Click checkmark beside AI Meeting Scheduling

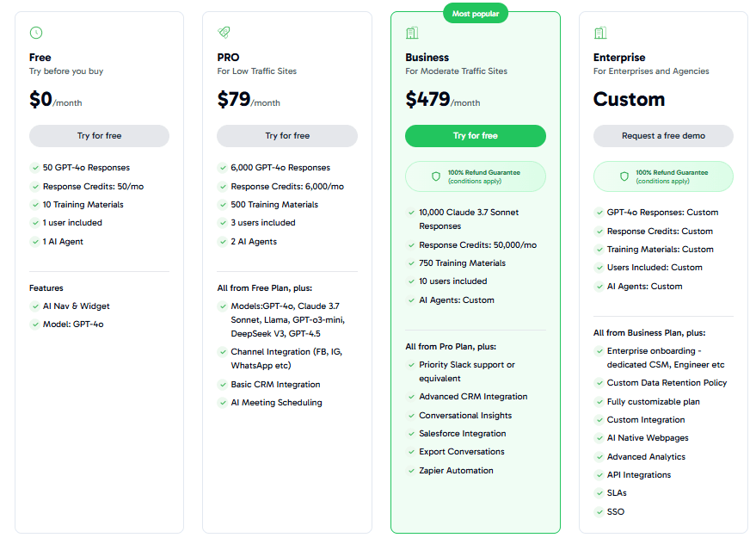point(222,403)
